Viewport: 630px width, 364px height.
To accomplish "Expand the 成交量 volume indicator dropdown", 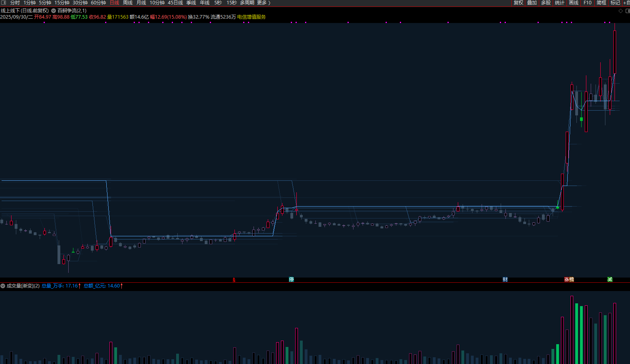I will point(3,286).
